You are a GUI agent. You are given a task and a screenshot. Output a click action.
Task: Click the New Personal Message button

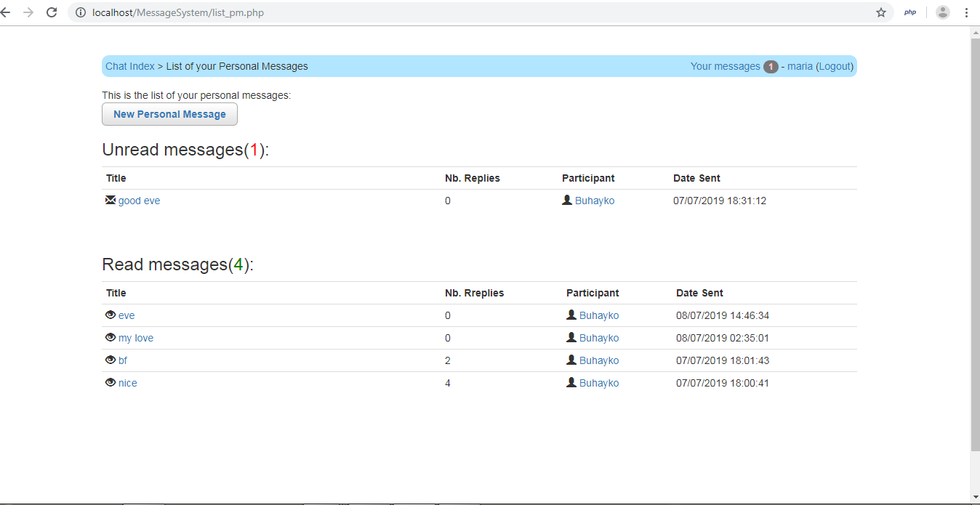point(169,114)
